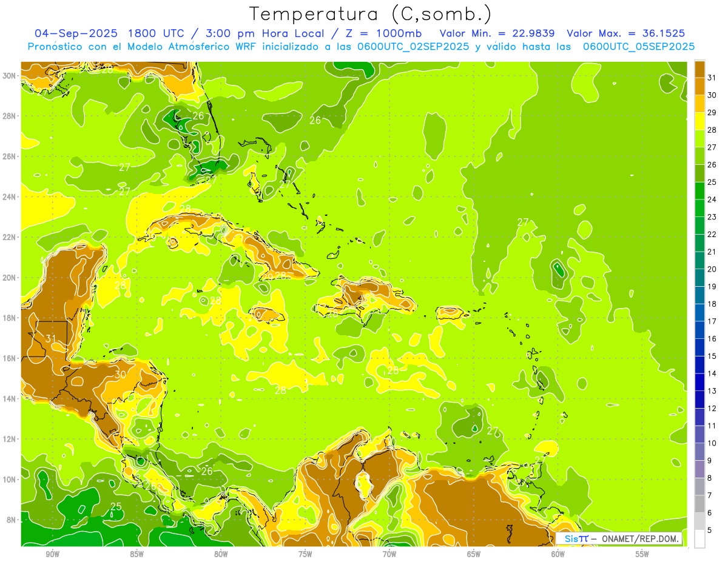Click the 30N latitude axis label
The height and width of the screenshot is (562, 728).
[9, 75]
